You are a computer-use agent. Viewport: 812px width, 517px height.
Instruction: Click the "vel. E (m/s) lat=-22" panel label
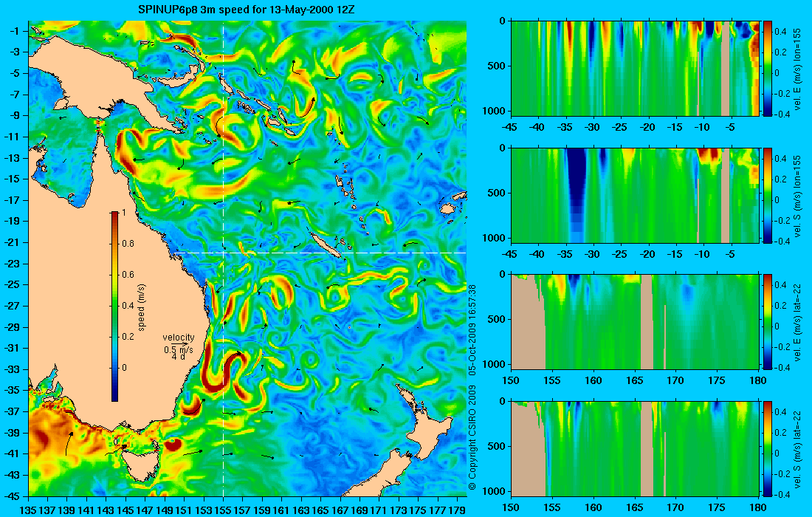point(798,323)
